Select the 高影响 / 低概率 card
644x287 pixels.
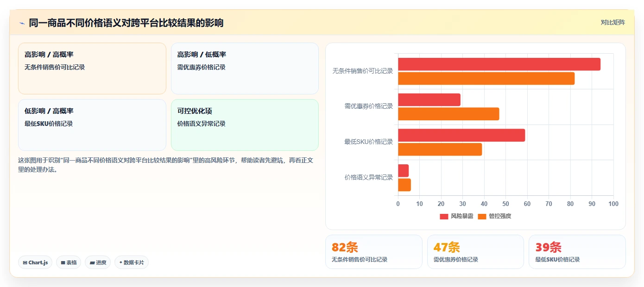[245, 69]
